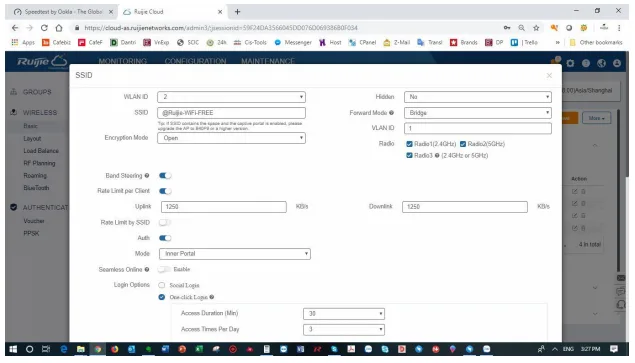Click the VLAN ID input field
Image resolution: width=635 pixels, height=363 pixels.
coord(478,128)
